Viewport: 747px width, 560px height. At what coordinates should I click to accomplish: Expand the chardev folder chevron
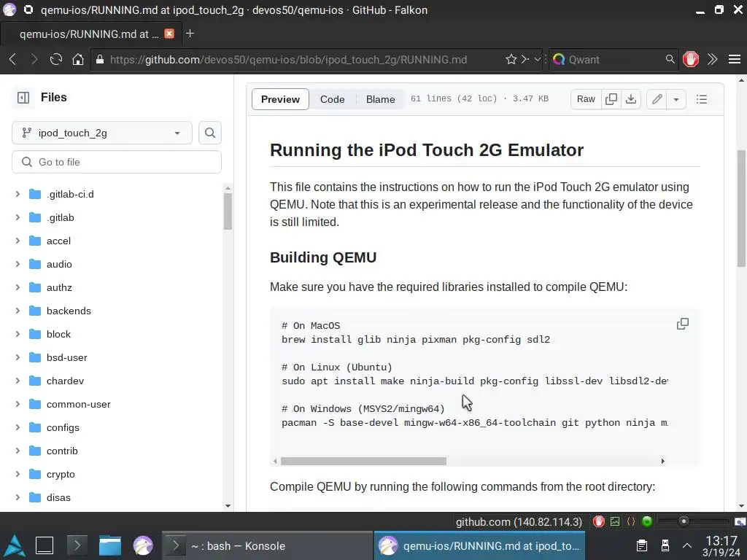pyautogui.click(x=18, y=381)
